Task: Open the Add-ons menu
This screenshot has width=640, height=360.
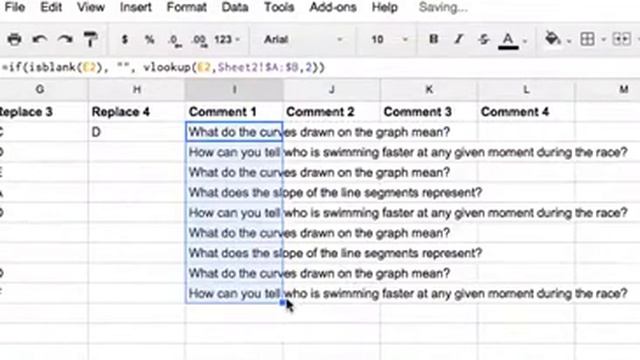Action: [x=333, y=7]
